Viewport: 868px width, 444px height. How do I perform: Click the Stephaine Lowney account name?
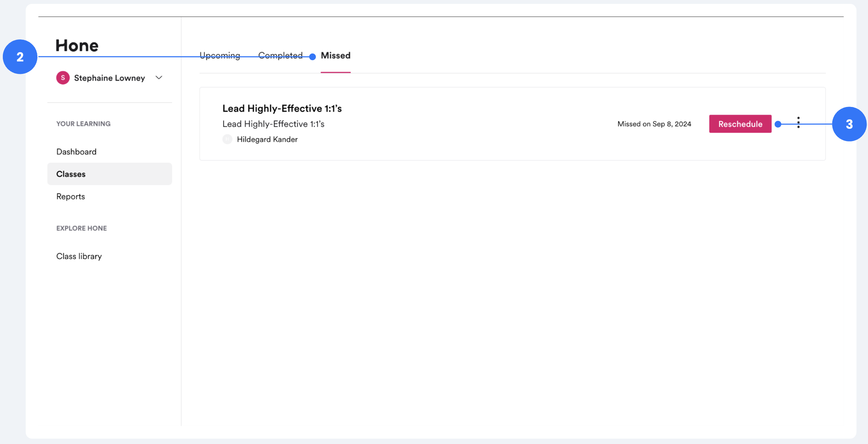coord(110,78)
